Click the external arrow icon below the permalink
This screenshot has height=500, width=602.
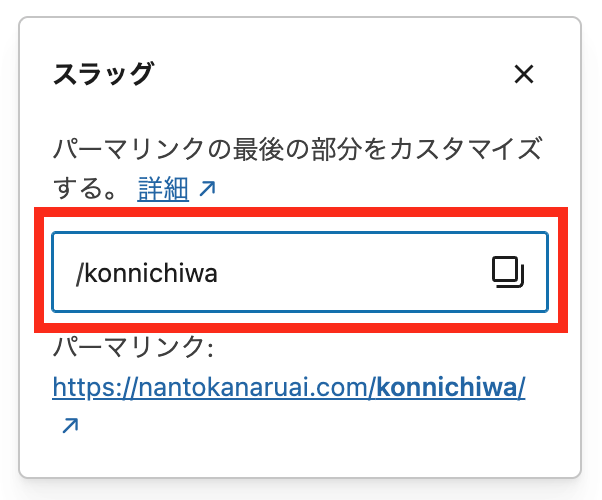(70, 425)
